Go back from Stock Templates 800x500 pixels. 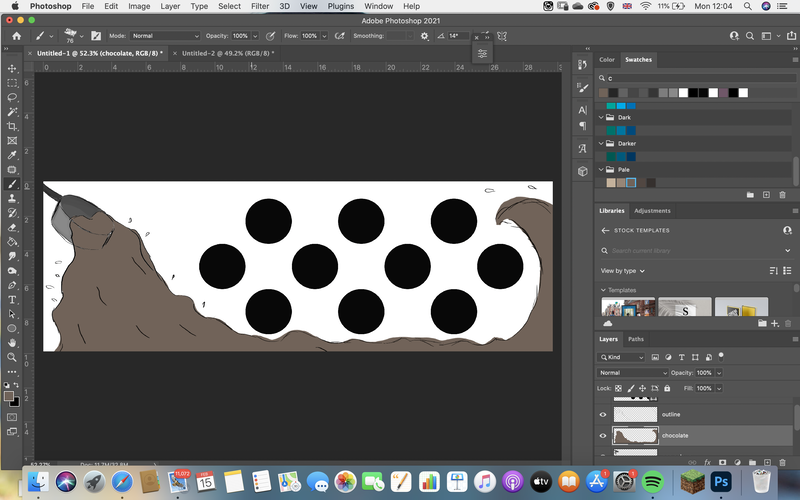pos(605,231)
